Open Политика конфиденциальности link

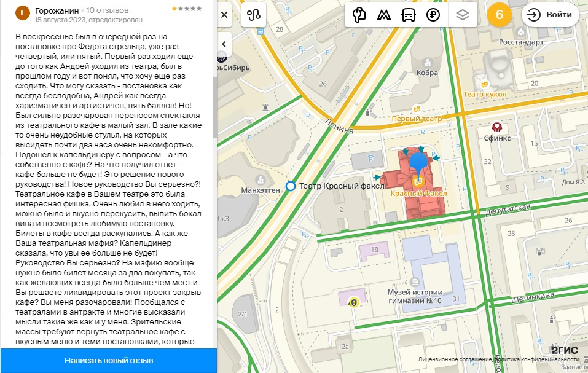[537, 359]
